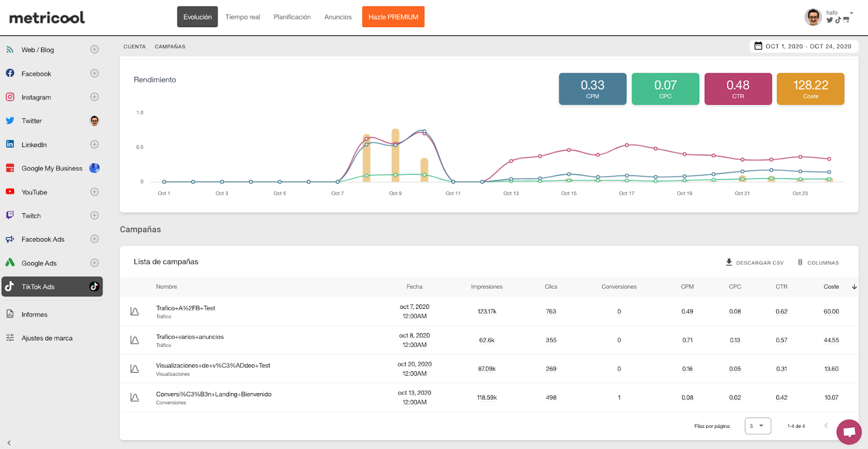868x449 pixels.
Task: Add Facebook Ads connection plus icon
Action: click(x=94, y=239)
